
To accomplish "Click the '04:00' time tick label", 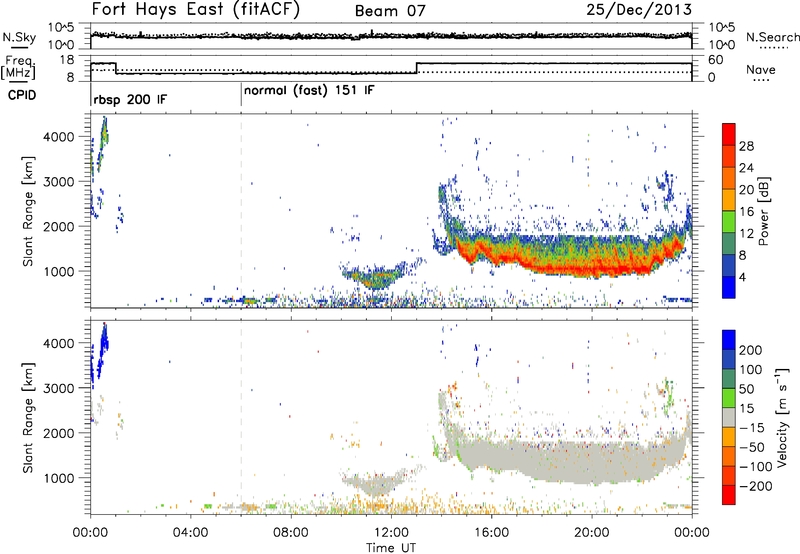I will click(x=190, y=533).
